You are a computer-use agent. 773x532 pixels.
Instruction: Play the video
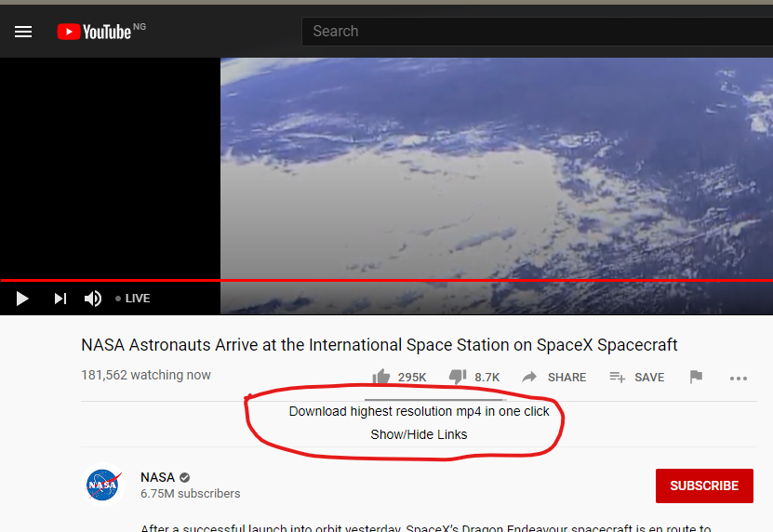pos(21,299)
